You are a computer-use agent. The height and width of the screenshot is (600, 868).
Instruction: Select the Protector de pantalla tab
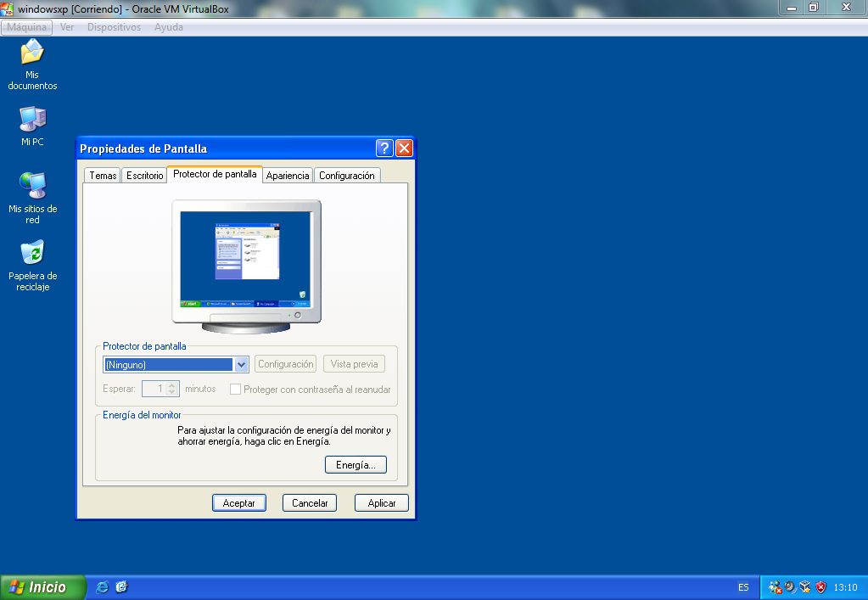point(215,174)
